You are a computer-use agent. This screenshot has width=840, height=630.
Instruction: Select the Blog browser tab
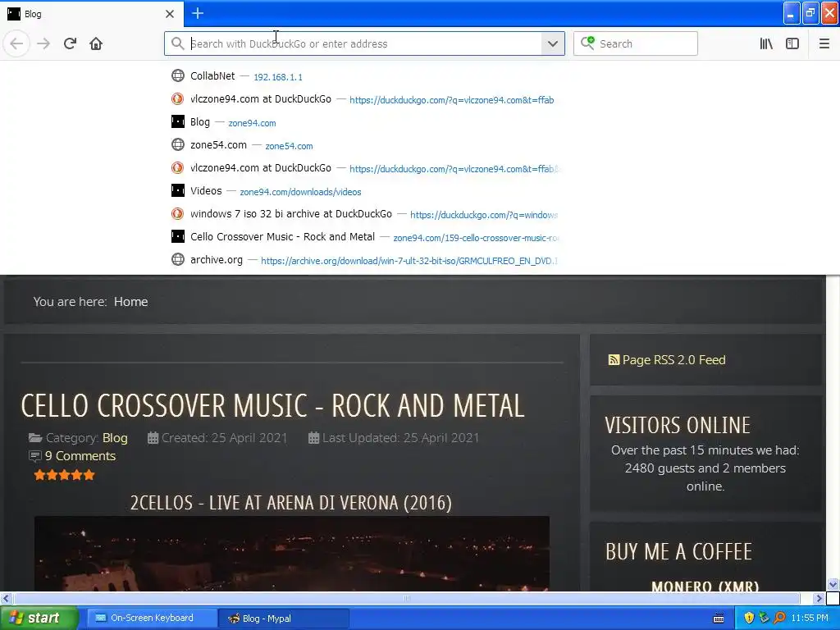[x=91, y=14]
